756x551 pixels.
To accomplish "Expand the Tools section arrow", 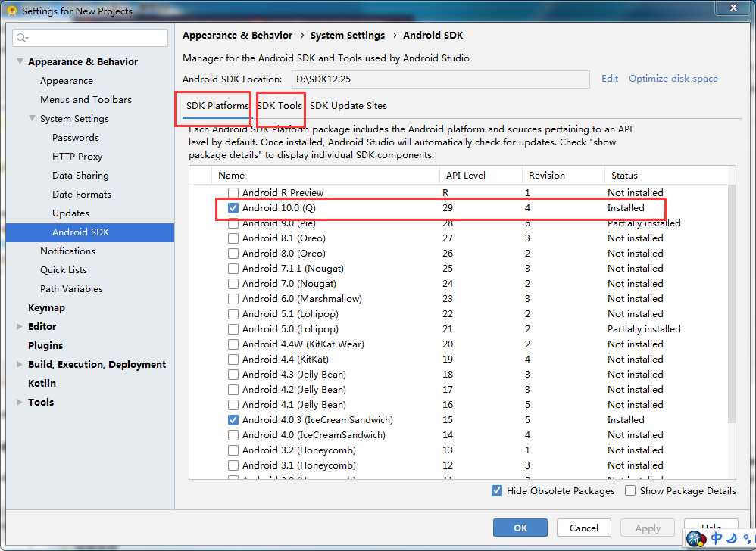I will 19,402.
